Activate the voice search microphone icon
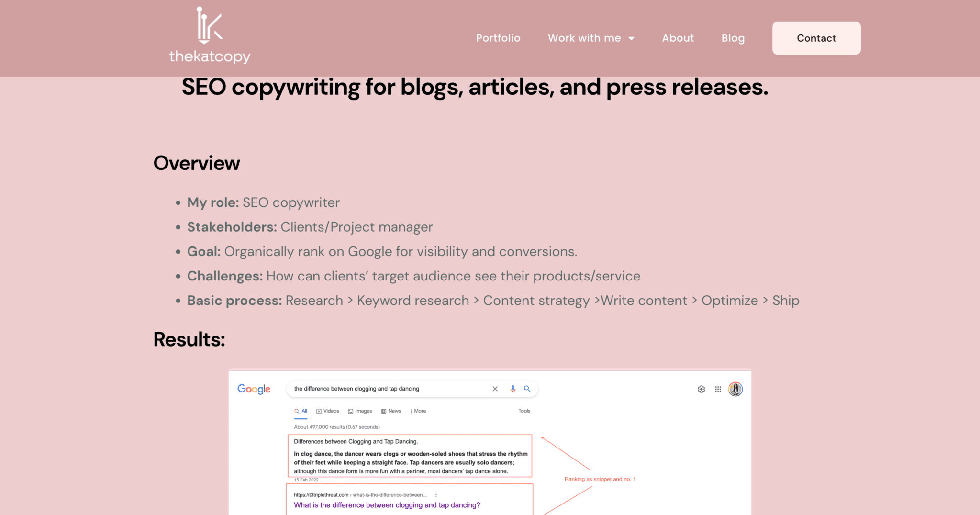 point(512,389)
